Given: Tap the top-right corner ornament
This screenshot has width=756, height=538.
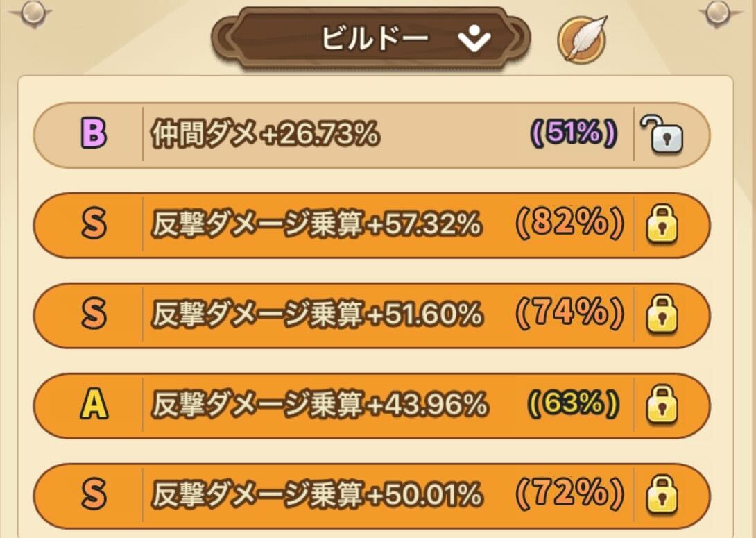Looking at the screenshot, I should pos(719,12).
